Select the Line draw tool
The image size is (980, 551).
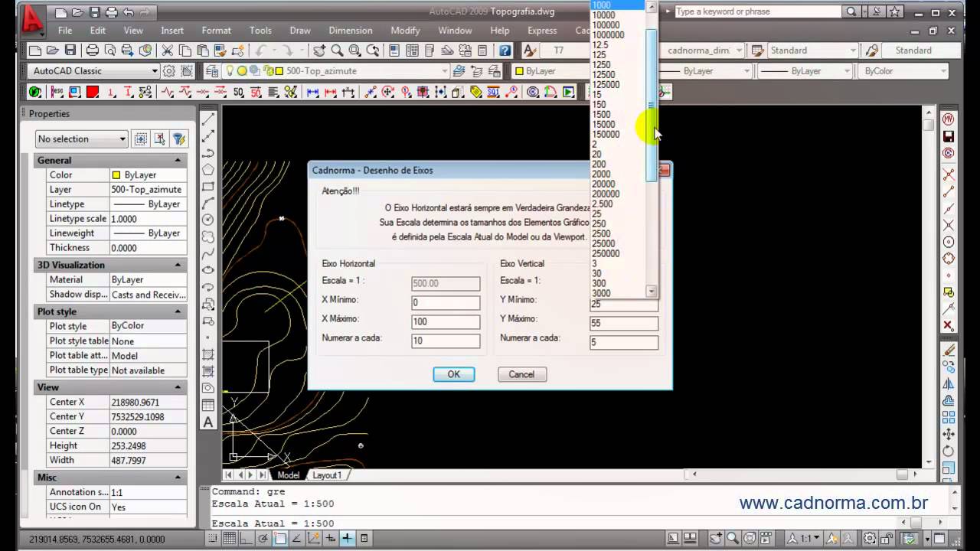tap(208, 119)
